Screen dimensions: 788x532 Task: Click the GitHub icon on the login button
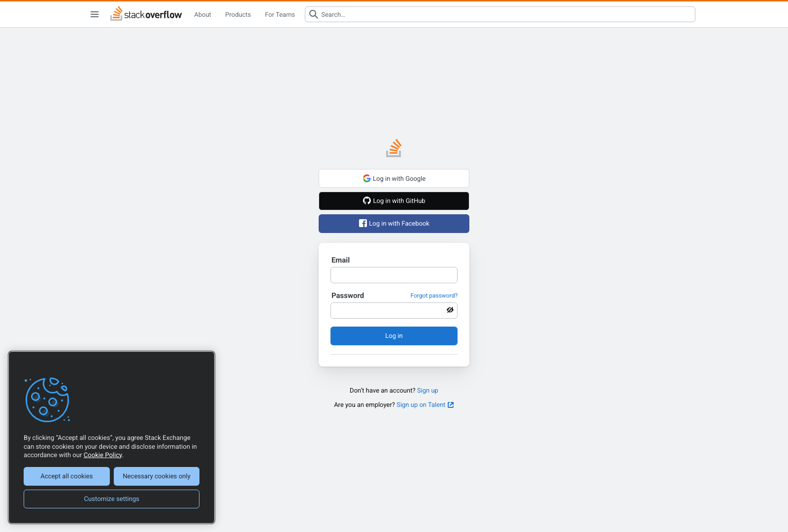pyautogui.click(x=366, y=200)
